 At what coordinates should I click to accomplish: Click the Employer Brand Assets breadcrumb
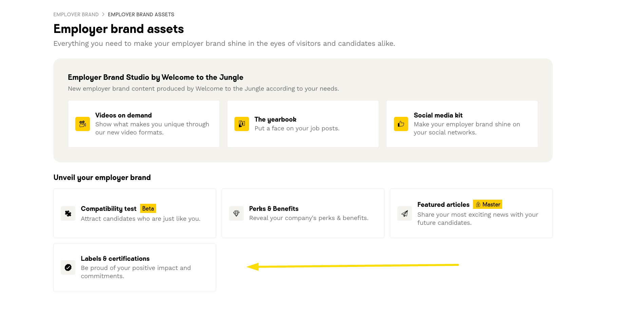(141, 15)
